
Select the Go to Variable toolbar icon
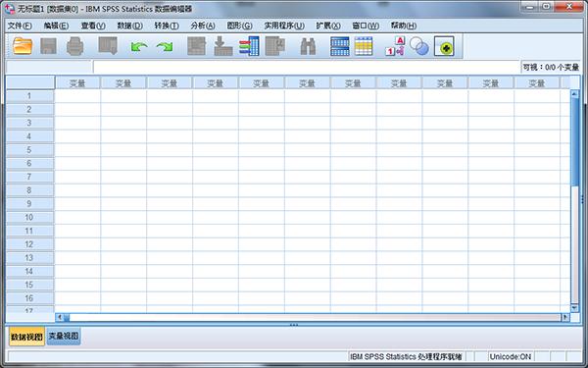(x=223, y=46)
